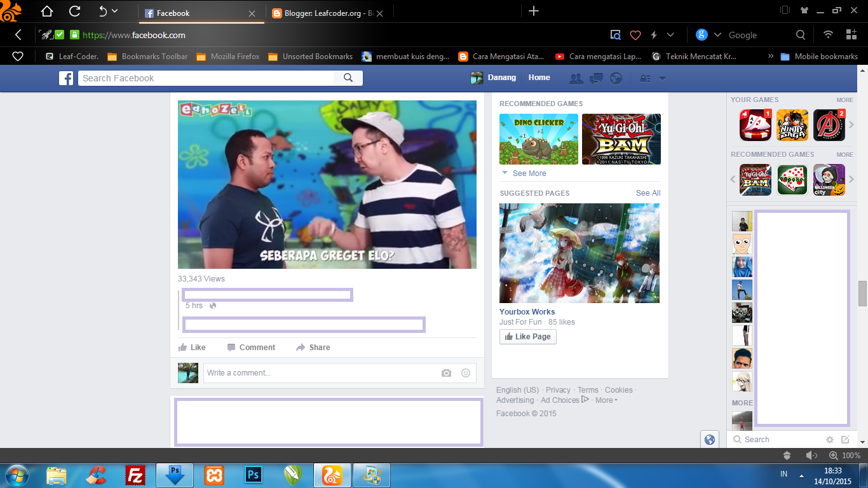Open the Messages icon
Viewport: 868px width, 488px height.
[596, 78]
